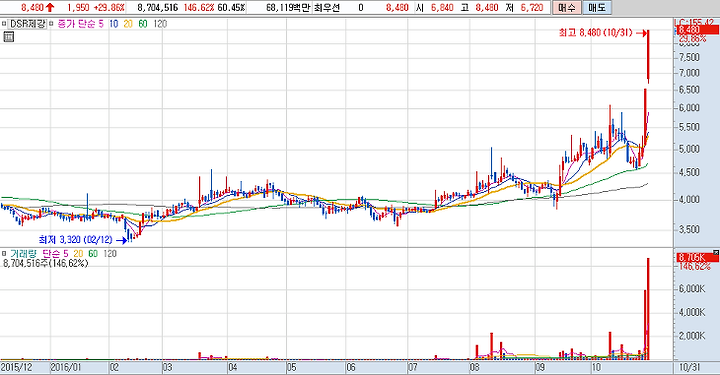Screen dimensions: 720x375
Task: Click the 매수 buy button
Action: [x=567, y=7]
